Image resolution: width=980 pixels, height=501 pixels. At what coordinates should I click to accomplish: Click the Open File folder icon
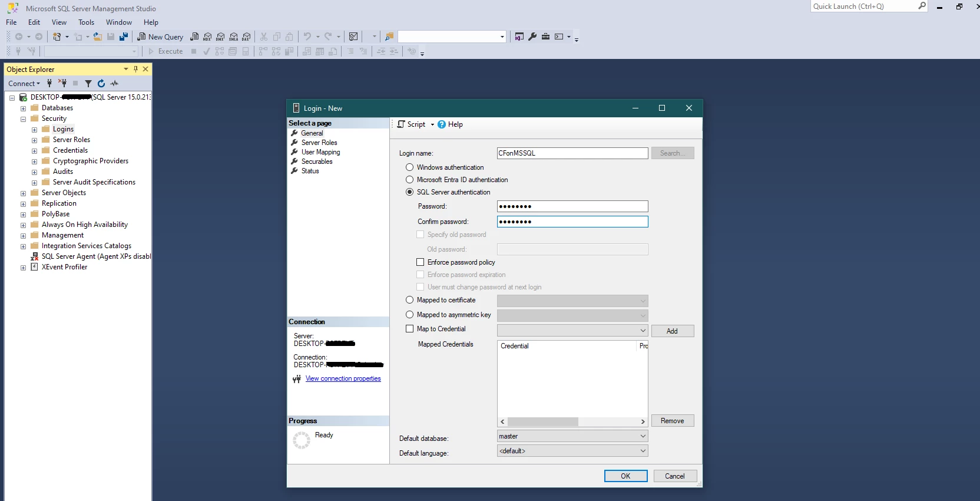click(98, 37)
